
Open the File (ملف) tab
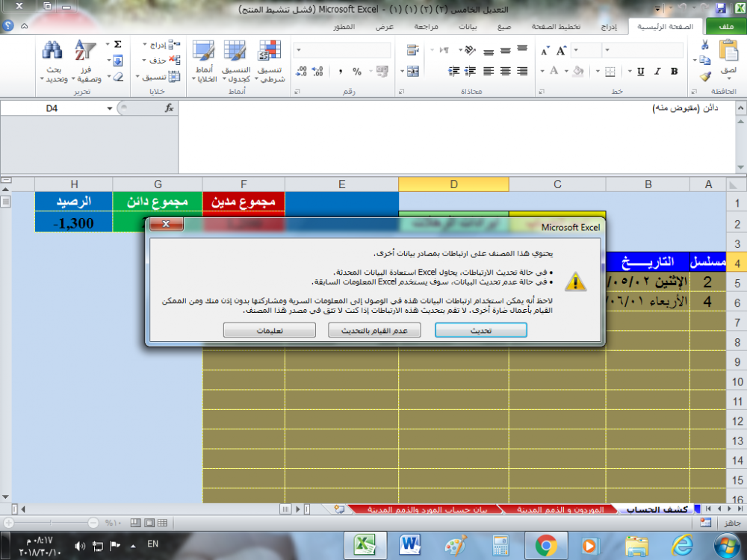point(725,26)
